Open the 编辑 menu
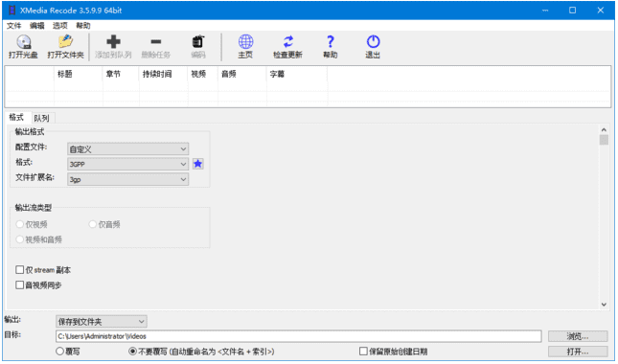Viewport: 618px width, 364px height. [37, 26]
